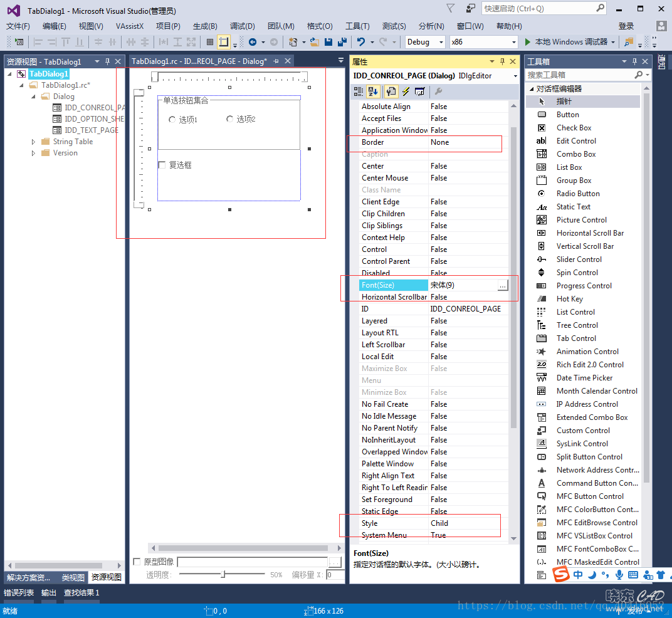Click the 快速启动 quick launch field
The image size is (672, 618).
pyautogui.click(x=539, y=9)
